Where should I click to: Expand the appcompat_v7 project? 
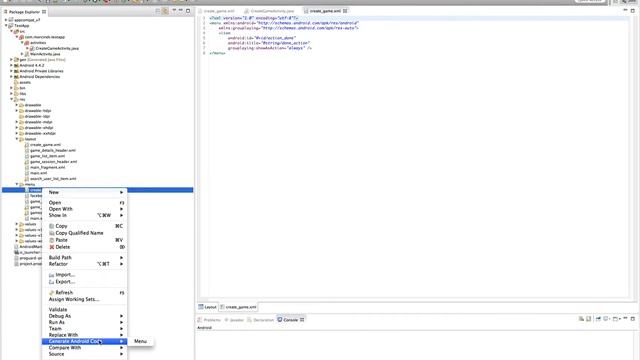pyautogui.click(x=6, y=20)
